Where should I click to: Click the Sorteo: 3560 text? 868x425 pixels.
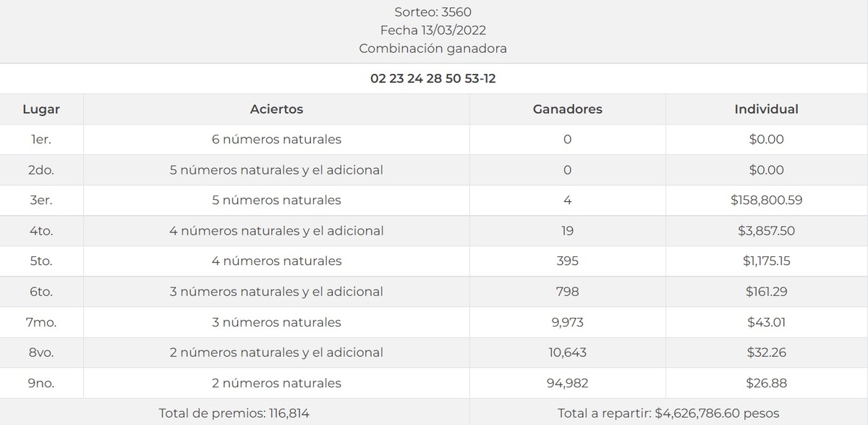pyautogui.click(x=433, y=12)
